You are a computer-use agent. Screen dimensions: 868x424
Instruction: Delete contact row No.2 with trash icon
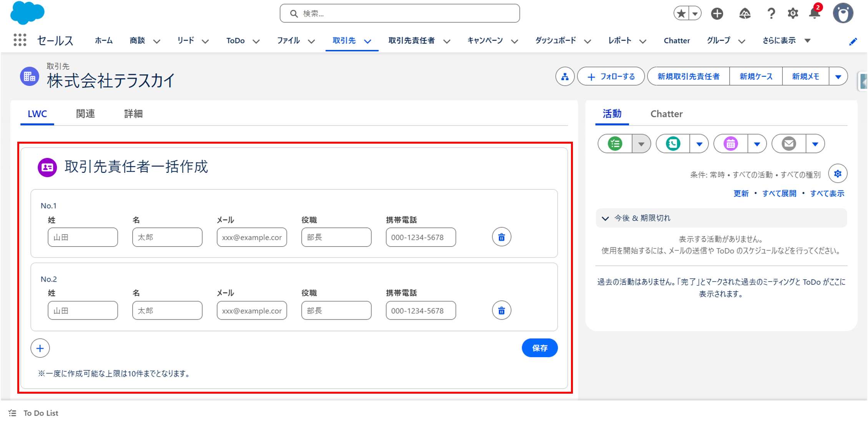click(501, 310)
